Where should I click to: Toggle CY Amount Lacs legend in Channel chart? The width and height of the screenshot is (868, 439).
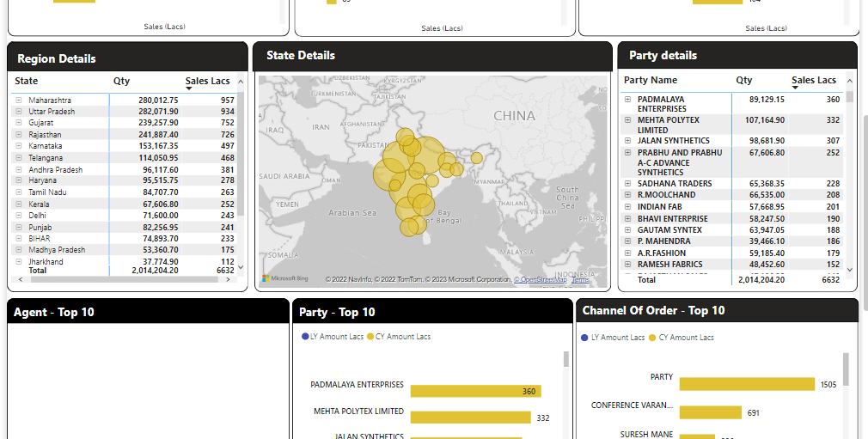681,338
